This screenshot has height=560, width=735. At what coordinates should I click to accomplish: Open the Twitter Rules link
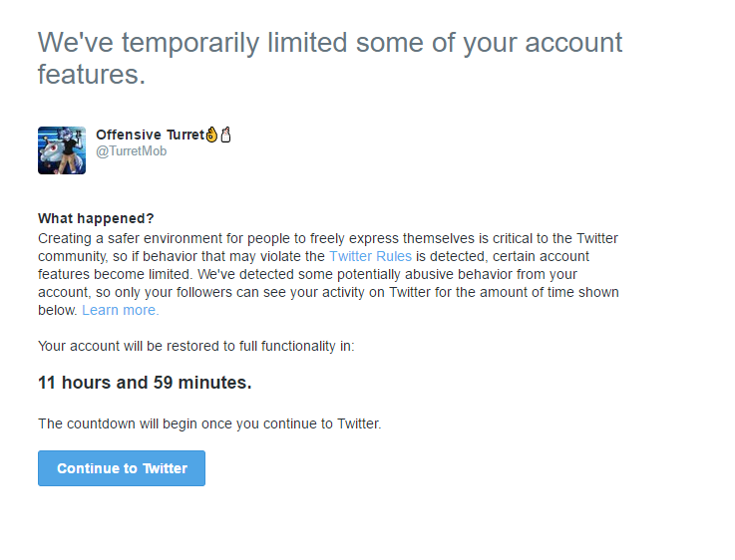pos(370,256)
